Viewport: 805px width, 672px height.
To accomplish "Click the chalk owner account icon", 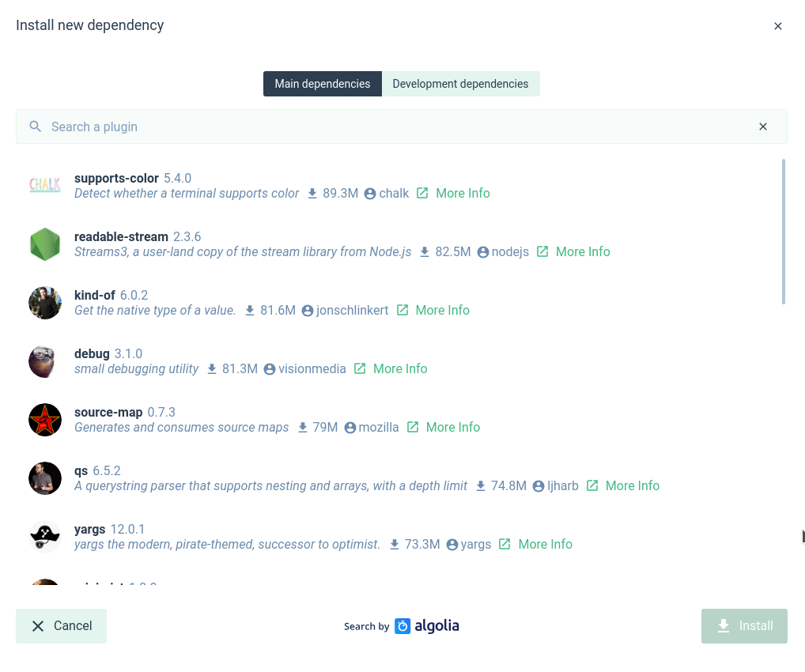I will coord(370,194).
